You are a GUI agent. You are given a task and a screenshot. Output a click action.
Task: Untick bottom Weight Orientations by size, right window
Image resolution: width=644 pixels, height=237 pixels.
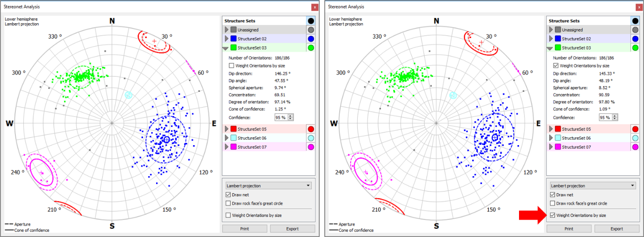pyautogui.click(x=552, y=215)
